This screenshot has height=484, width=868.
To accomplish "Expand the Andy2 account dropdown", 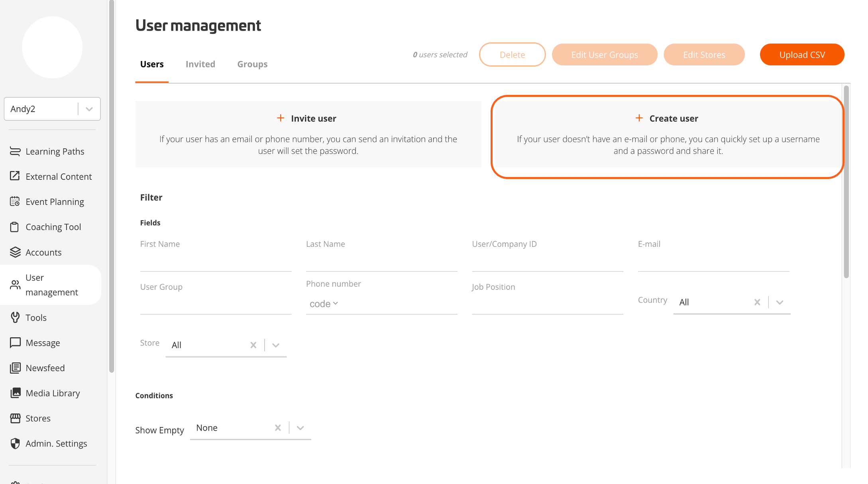I will (x=89, y=109).
